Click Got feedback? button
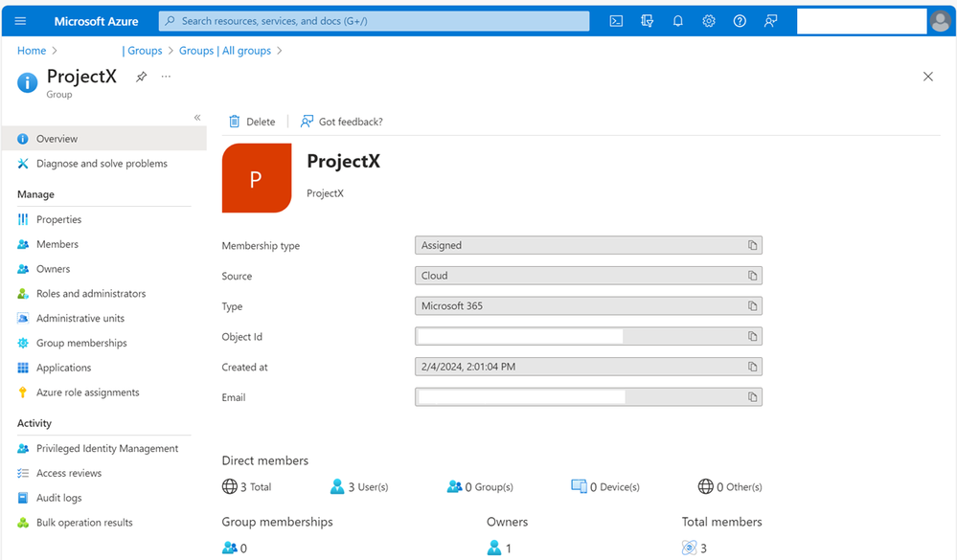 click(x=342, y=122)
